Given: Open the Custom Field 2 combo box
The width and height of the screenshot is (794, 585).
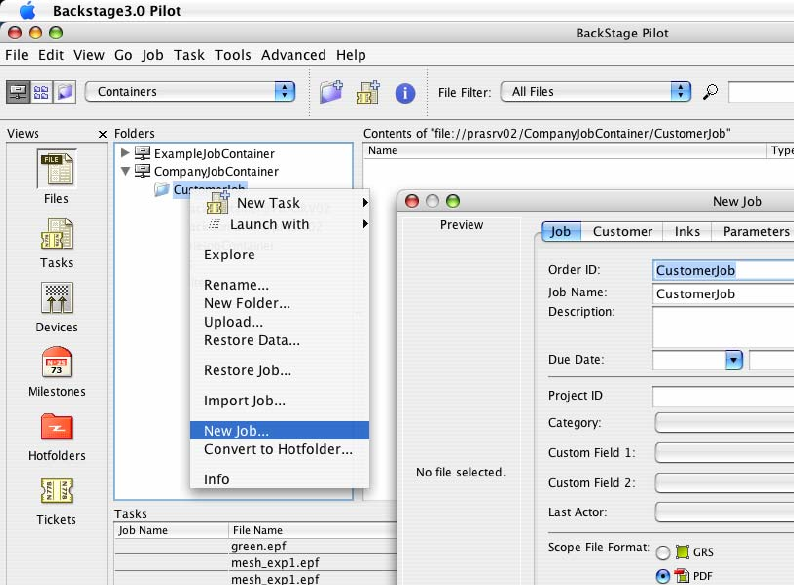Looking at the screenshot, I should 724,483.
